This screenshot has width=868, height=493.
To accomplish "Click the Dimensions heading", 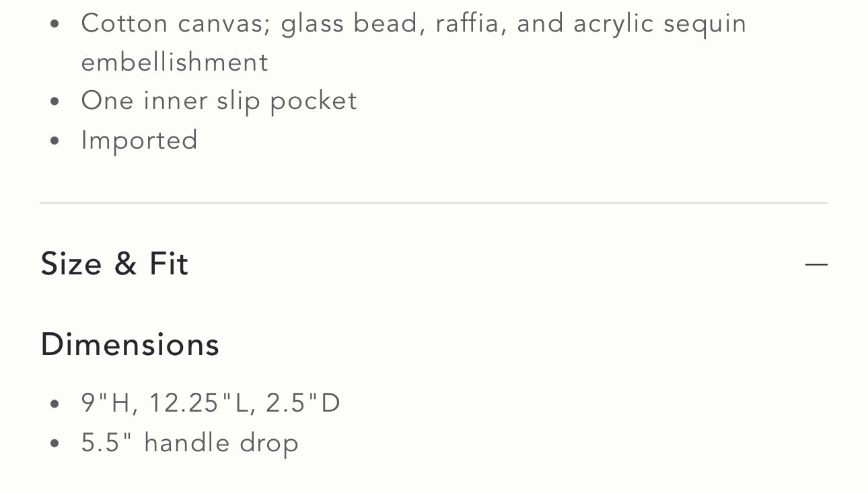I will tap(129, 344).
